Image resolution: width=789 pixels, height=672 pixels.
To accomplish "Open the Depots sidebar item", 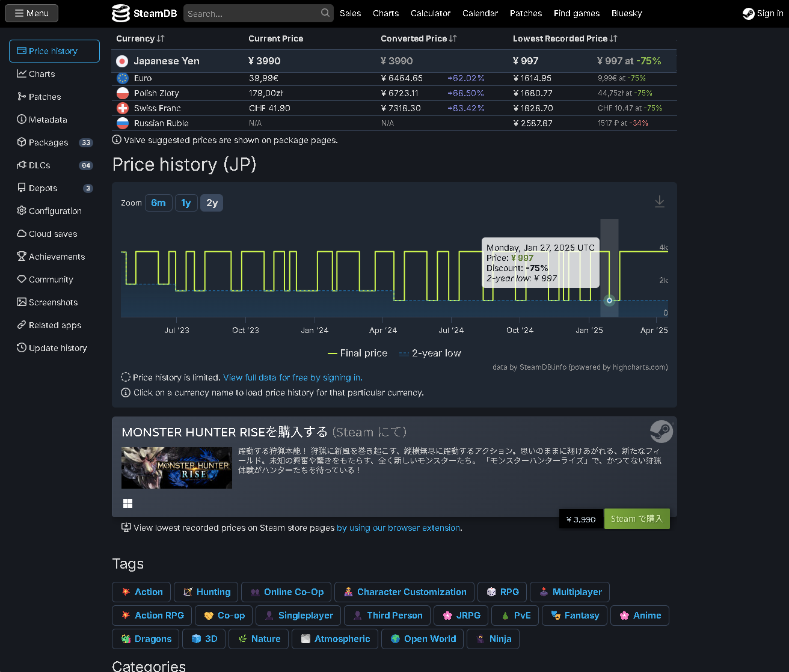I will coord(54,188).
